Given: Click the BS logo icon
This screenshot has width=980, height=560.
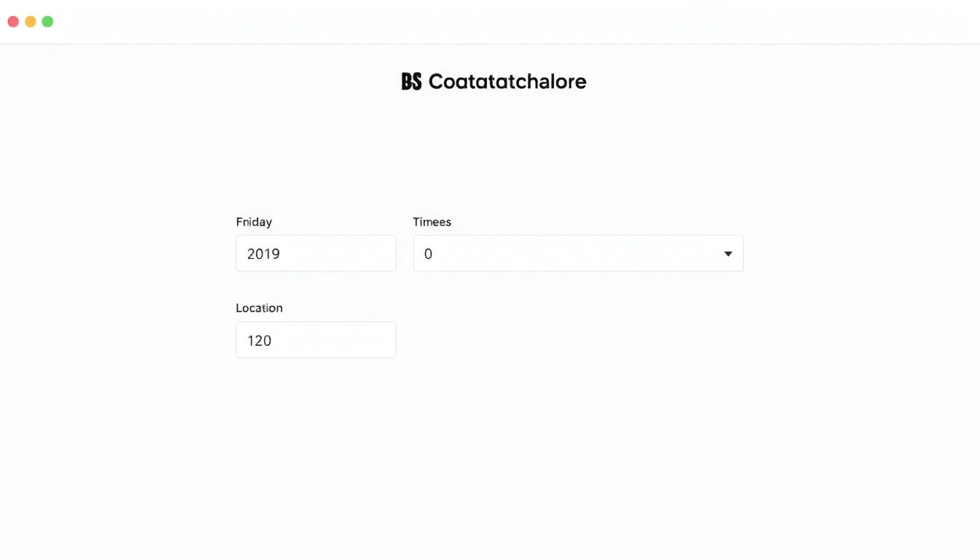Looking at the screenshot, I should [x=411, y=81].
